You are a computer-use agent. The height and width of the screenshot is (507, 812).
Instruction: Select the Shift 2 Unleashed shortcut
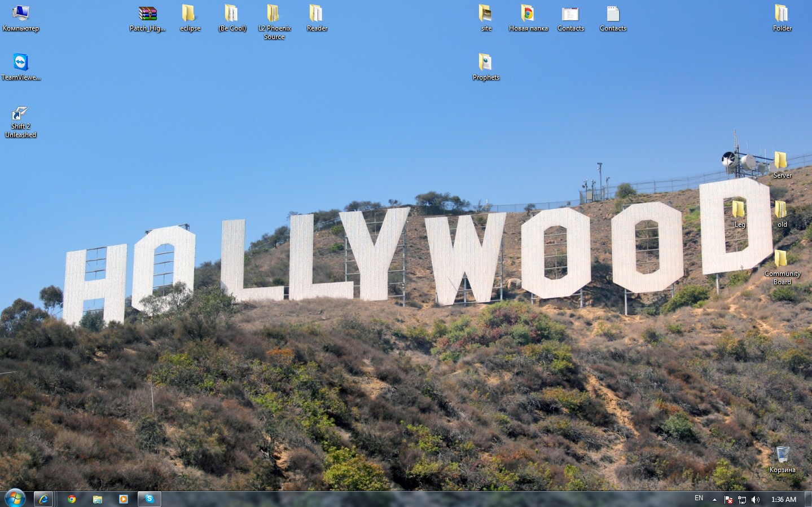(21, 122)
